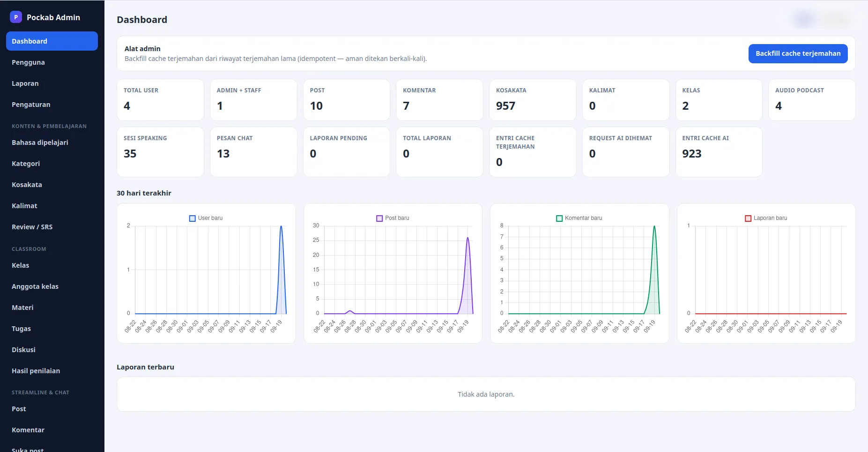868x452 pixels.
Task: Click the Admin + Staff stat card
Action: pyautogui.click(x=253, y=100)
